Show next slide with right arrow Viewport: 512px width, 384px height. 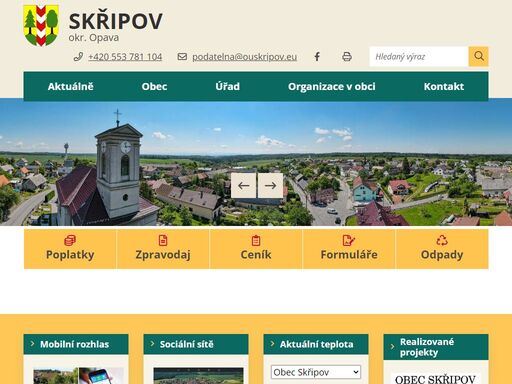(270, 185)
